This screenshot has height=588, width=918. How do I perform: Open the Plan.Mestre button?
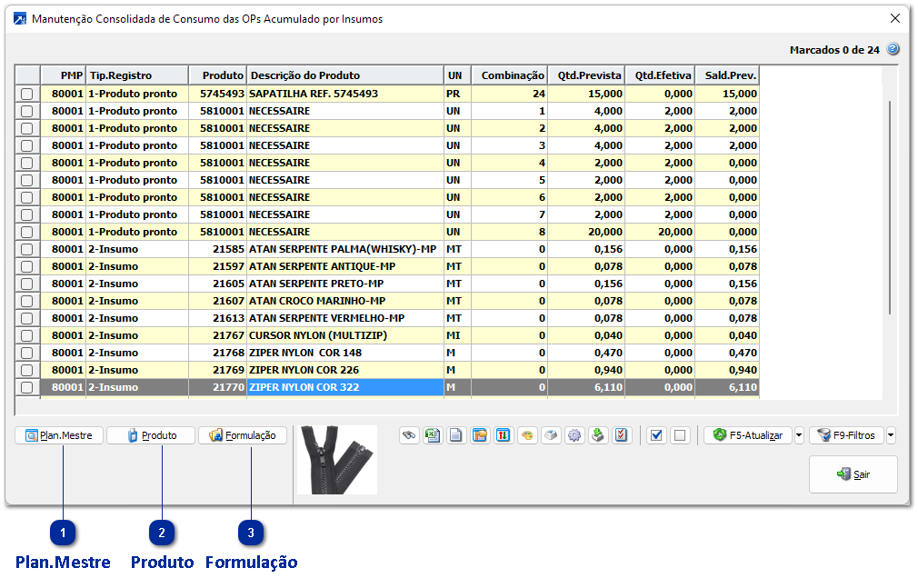pyautogui.click(x=60, y=435)
